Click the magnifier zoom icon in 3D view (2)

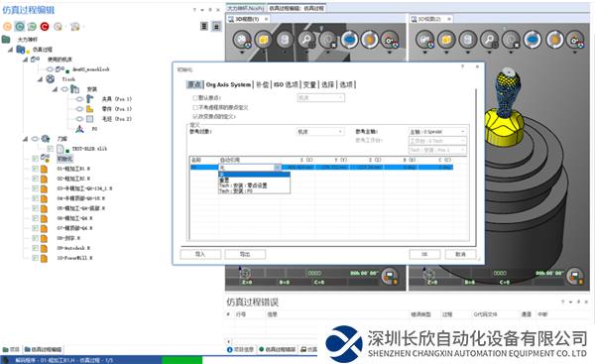pyautogui.click(x=490, y=39)
